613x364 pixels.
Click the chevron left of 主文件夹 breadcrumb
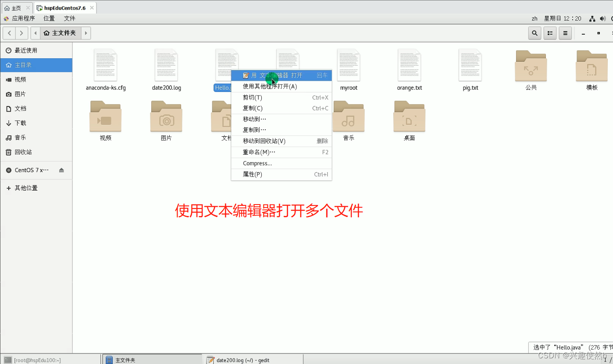[x=35, y=33]
